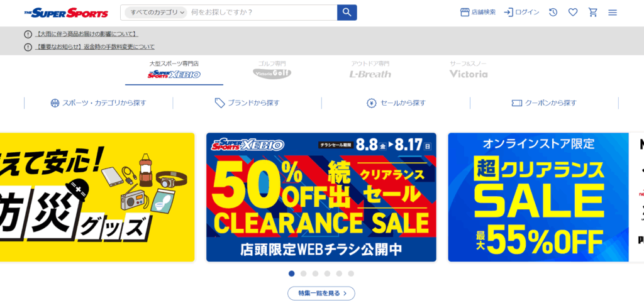Open クーポンから探す coupon search
The height and width of the screenshot is (303, 644).
[x=544, y=103]
